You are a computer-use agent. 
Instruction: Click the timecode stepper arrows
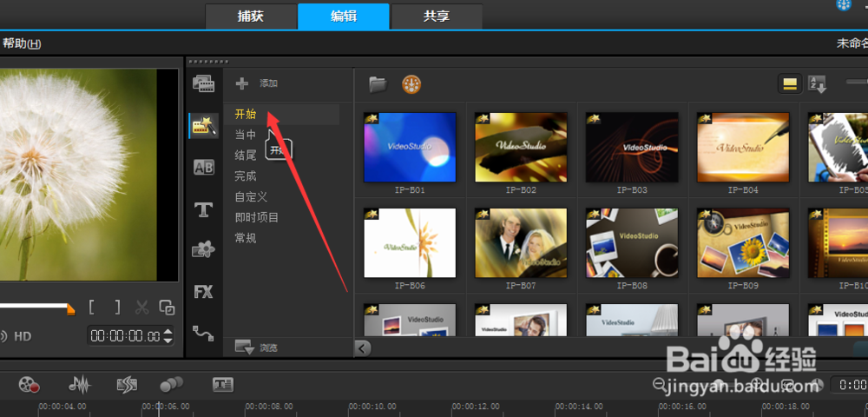point(168,335)
